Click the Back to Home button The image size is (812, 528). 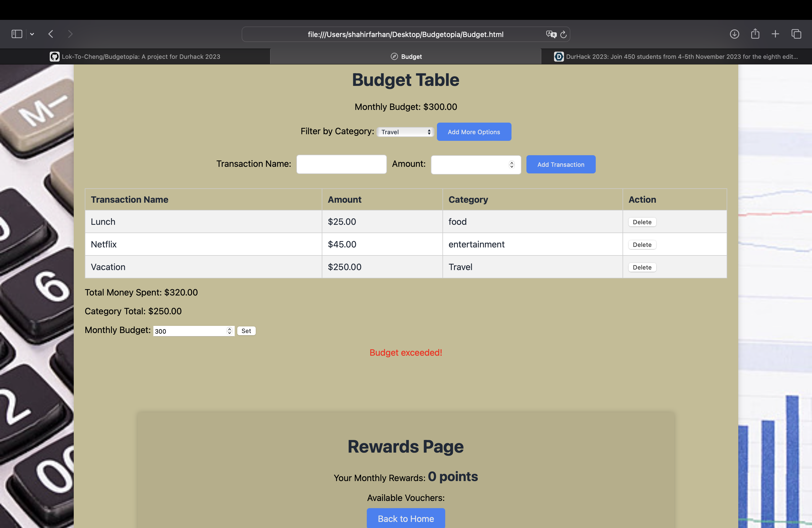coord(406,518)
